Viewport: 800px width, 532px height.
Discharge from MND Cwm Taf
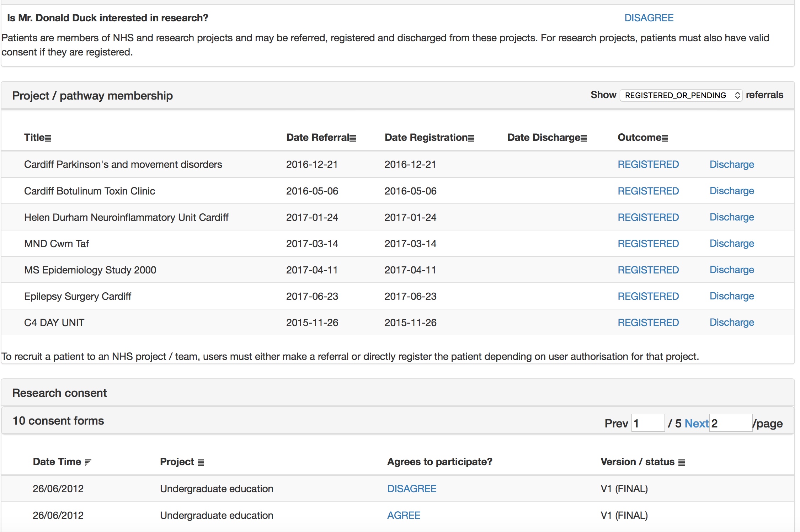(731, 243)
